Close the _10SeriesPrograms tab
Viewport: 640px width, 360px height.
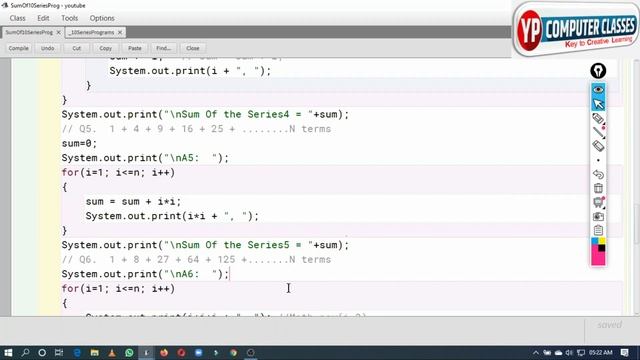[120, 32]
